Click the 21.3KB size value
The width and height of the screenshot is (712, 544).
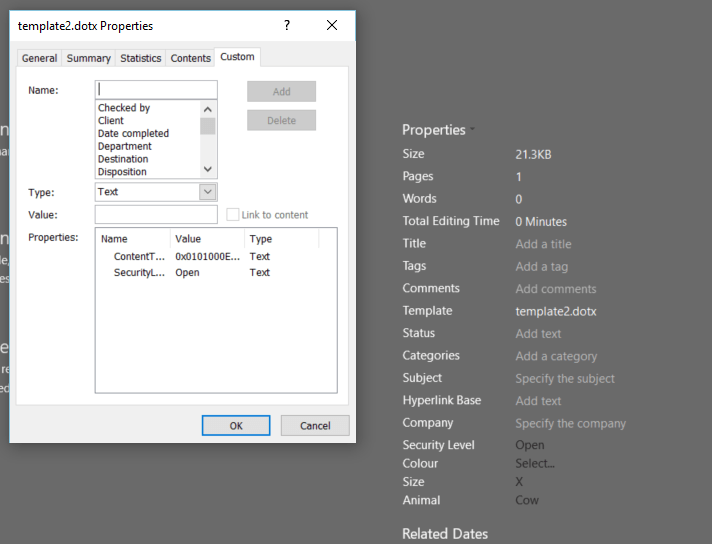(533, 154)
